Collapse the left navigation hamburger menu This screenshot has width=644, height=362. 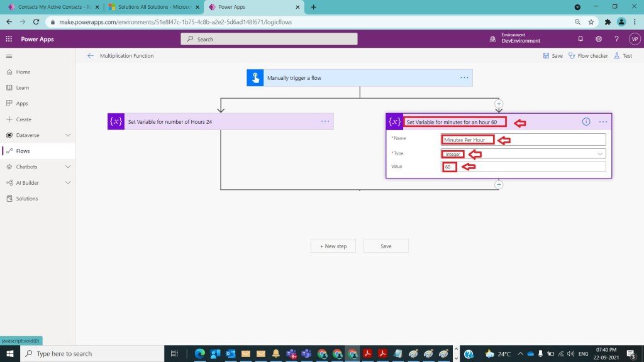(x=9, y=56)
